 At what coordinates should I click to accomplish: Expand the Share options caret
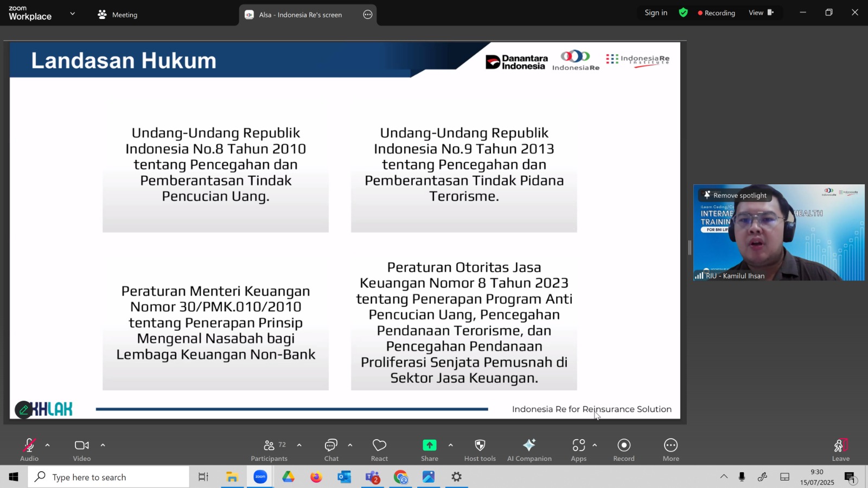[x=450, y=445]
